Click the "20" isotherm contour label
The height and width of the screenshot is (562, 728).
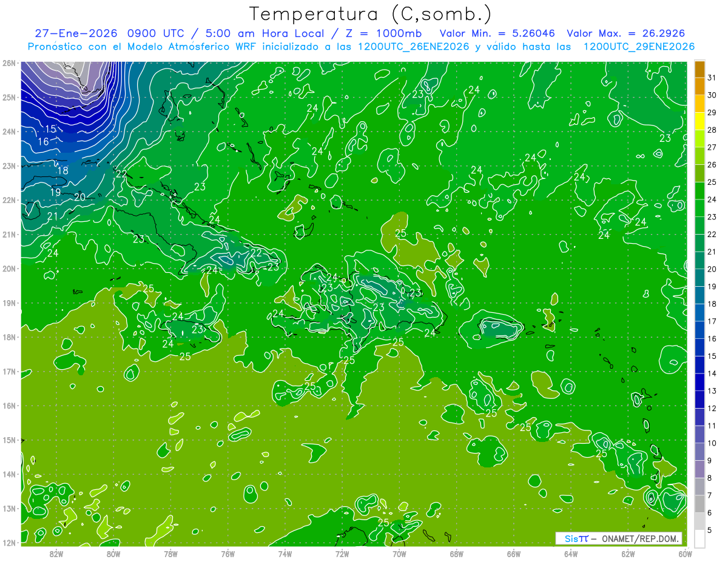80,196
